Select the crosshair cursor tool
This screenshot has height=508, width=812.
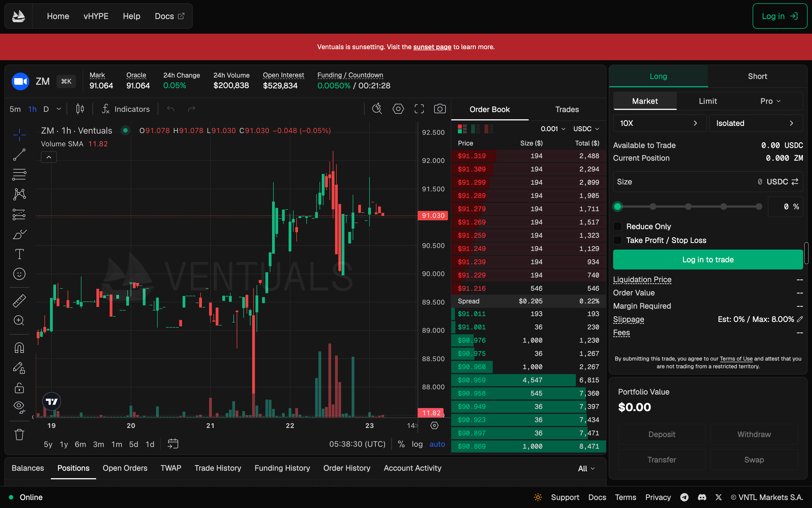[x=19, y=135]
